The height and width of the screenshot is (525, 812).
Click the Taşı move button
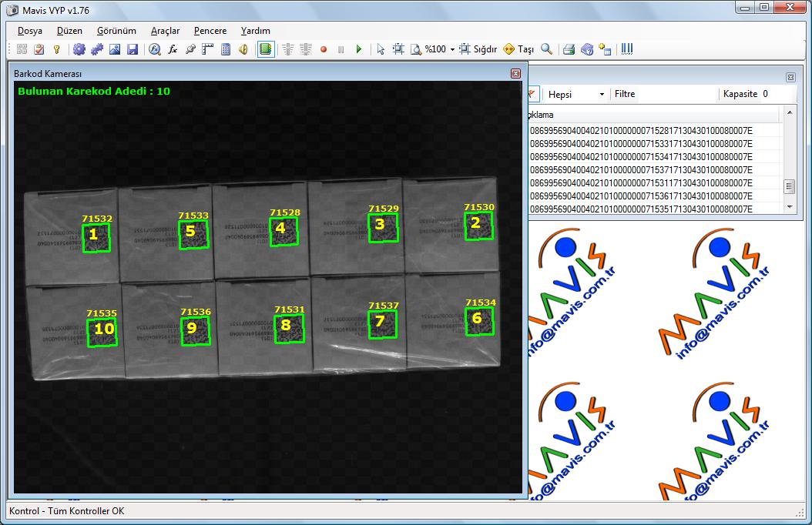518,49
